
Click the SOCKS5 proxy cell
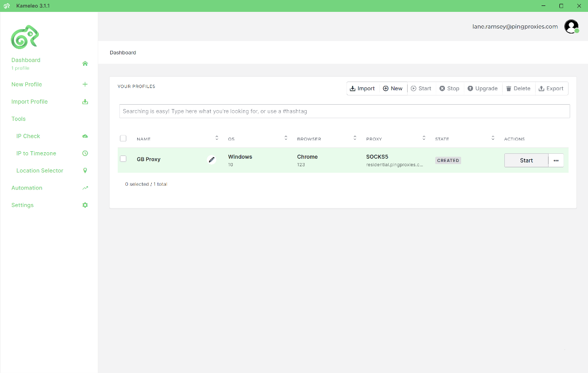[x=395, y=160]
